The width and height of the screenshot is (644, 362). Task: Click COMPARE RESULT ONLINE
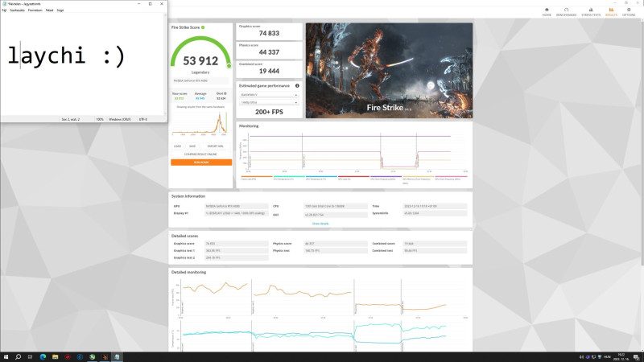(x=200, y=154)
